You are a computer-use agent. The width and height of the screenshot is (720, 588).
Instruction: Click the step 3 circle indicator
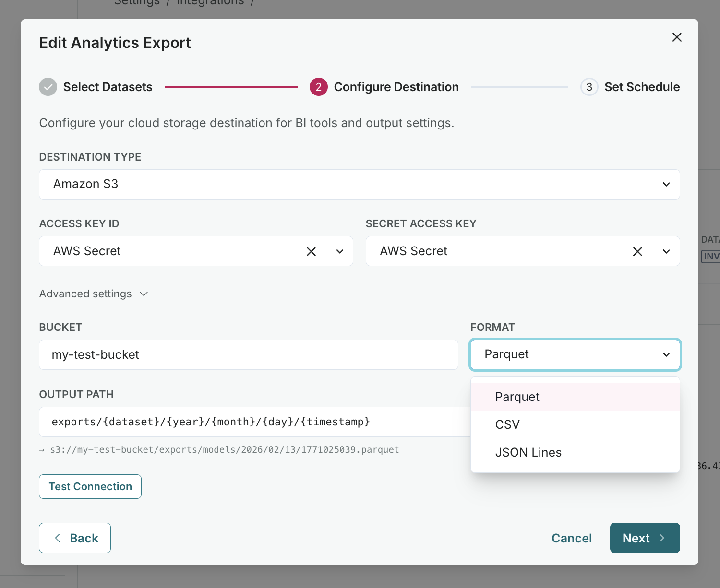[589, 87]
